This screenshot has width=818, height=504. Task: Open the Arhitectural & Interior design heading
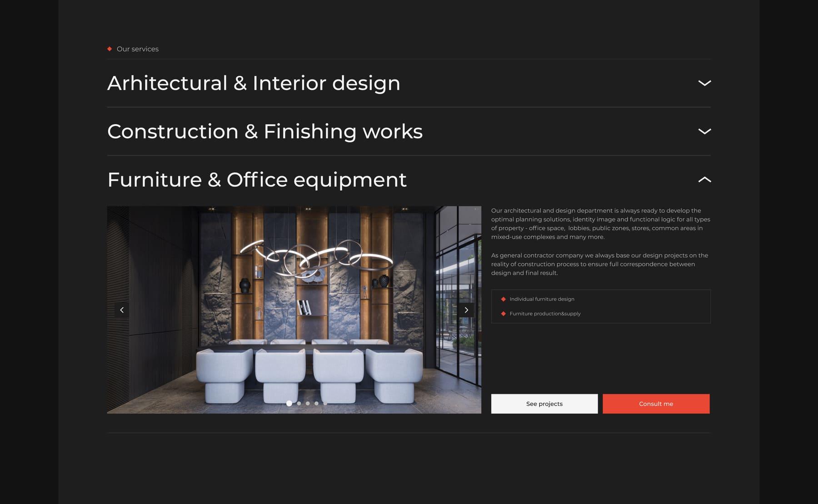pos(254,83)
